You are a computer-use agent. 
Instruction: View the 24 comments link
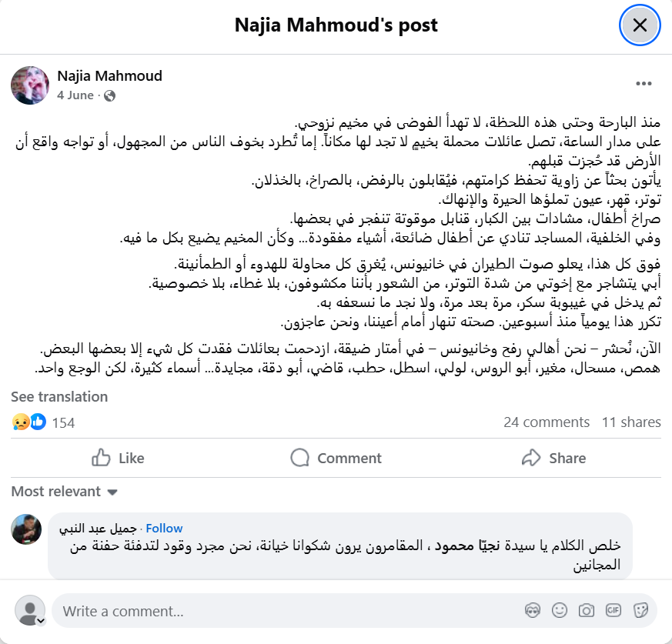point(547,422)
